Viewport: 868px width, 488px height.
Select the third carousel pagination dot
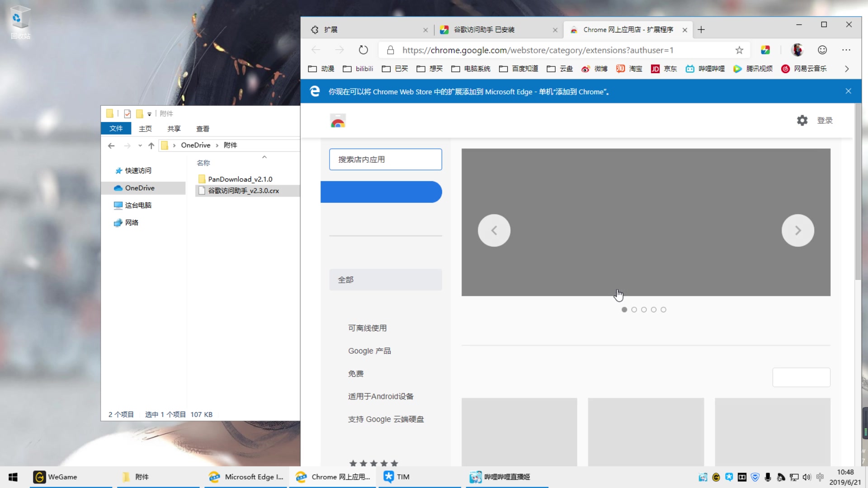tap(644, 310)
